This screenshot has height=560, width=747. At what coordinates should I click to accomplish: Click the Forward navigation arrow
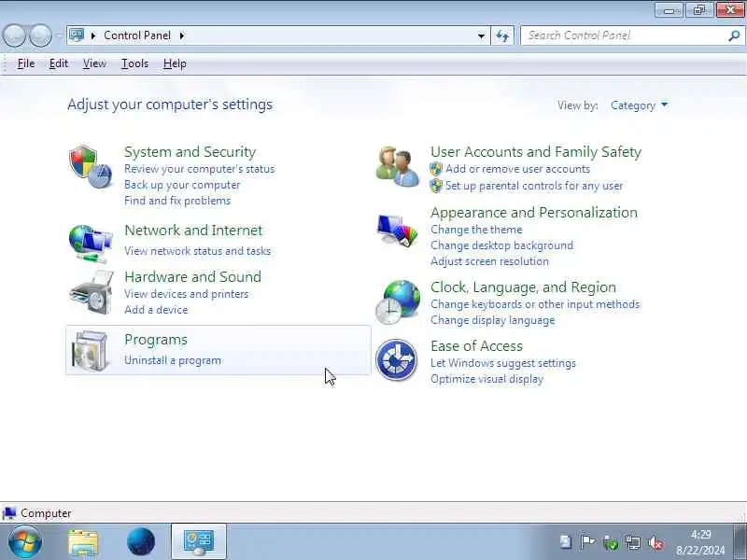(x=40, y=35)
